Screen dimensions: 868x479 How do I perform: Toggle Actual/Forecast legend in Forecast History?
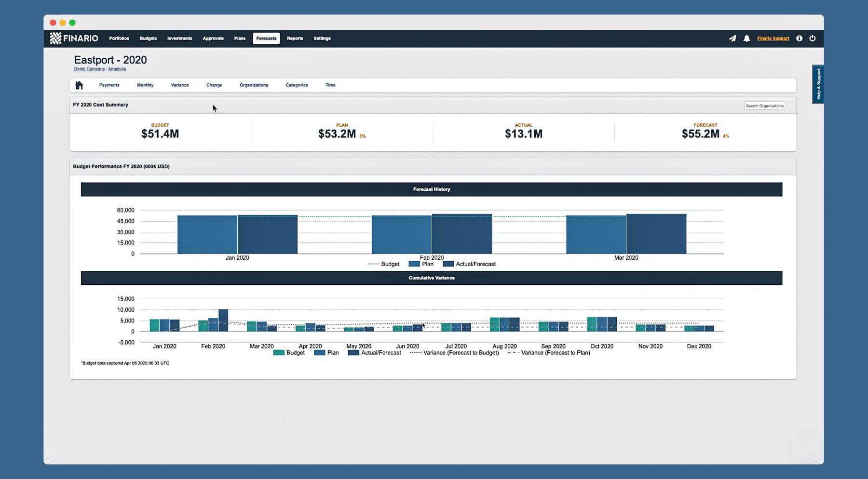(x=469, y=264)
